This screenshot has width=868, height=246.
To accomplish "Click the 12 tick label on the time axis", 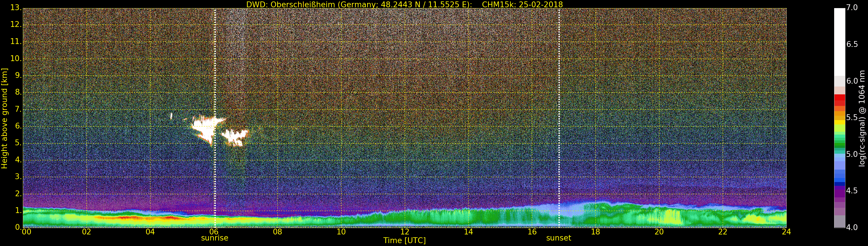I will [x=405, y=232].
